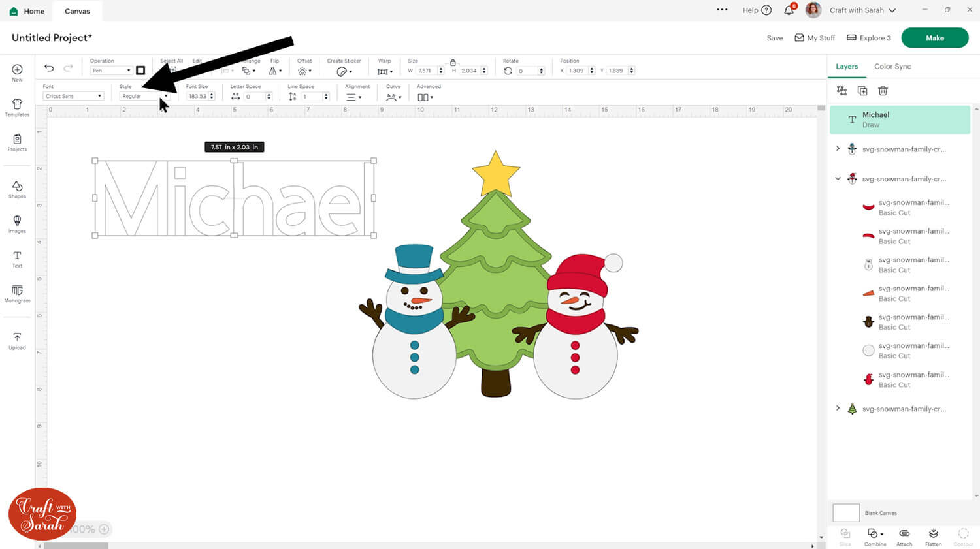
Task: Click the Width size input field
Action: pyautogui.click(x=427, y=71)
